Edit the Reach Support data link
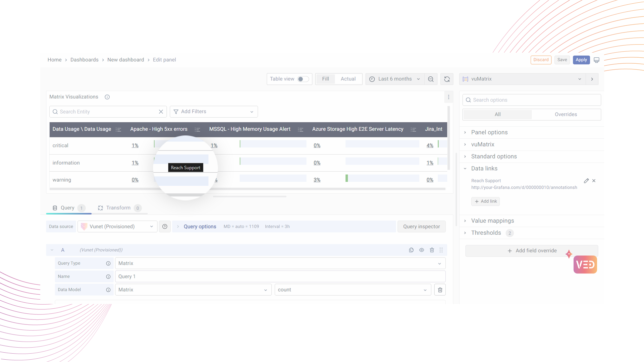The height and width of the screenshot is (362, 644). click(586, 181)
